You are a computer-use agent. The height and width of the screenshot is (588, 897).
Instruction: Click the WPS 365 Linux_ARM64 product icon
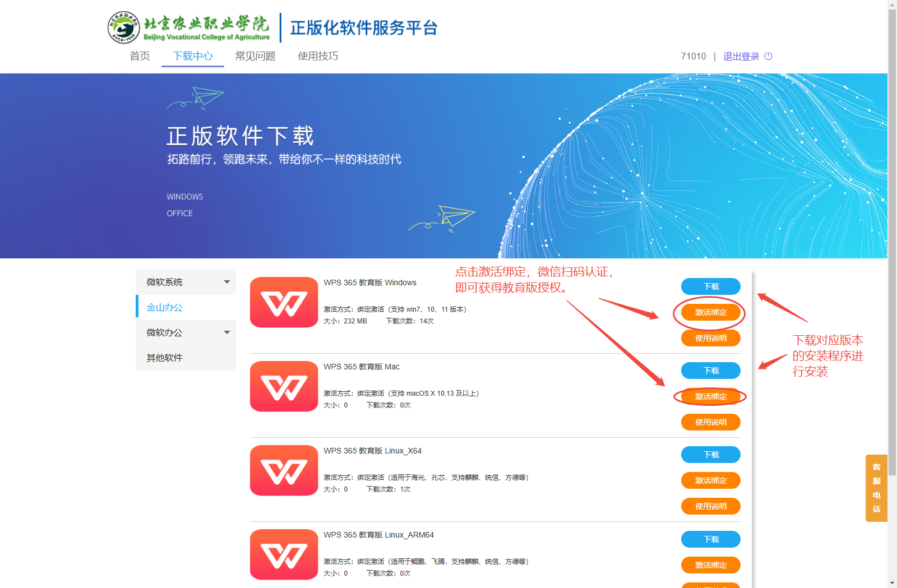[x=284, y=554]
